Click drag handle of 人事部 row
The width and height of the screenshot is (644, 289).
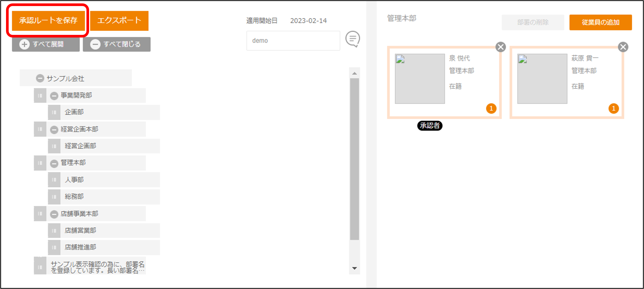tap(54, 180)
